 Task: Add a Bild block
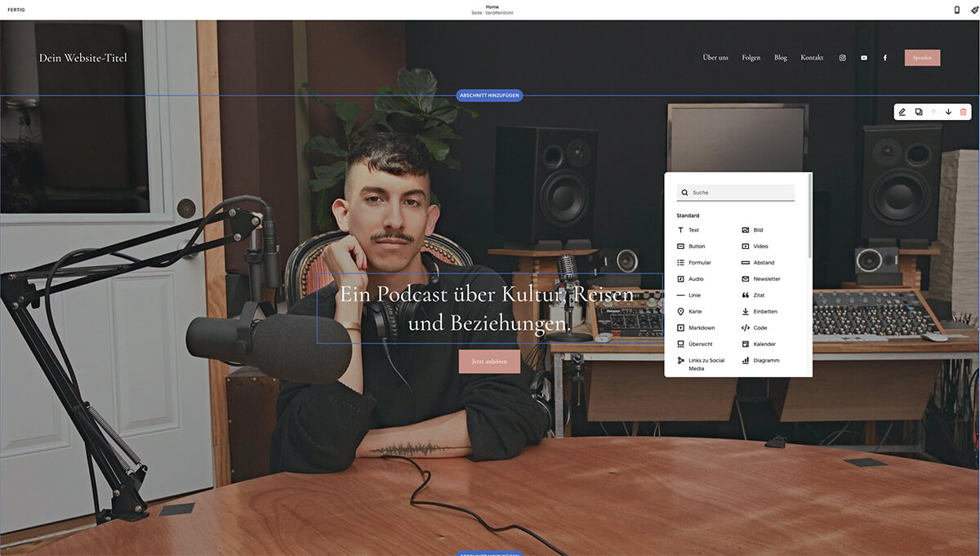point(752,230)
